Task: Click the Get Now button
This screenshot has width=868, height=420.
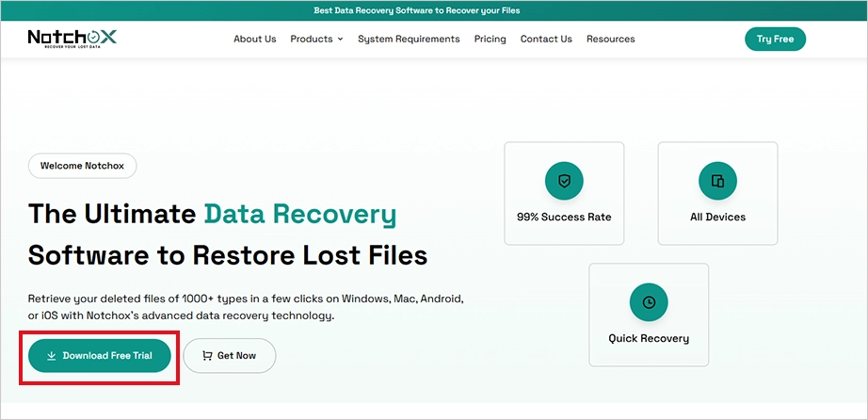Action: (x=230, y=356)
